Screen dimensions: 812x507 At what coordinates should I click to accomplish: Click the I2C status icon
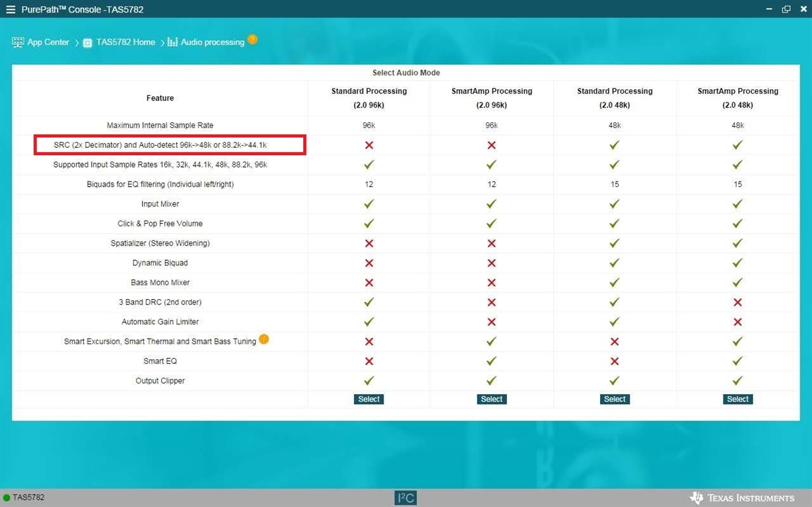pyautogui.click(x=405, y=498)
